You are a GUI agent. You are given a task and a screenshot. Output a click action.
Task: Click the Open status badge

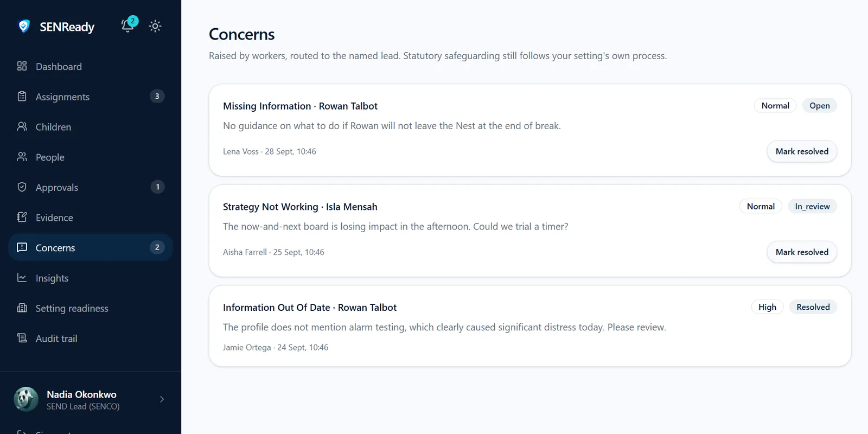click(820, 106)
